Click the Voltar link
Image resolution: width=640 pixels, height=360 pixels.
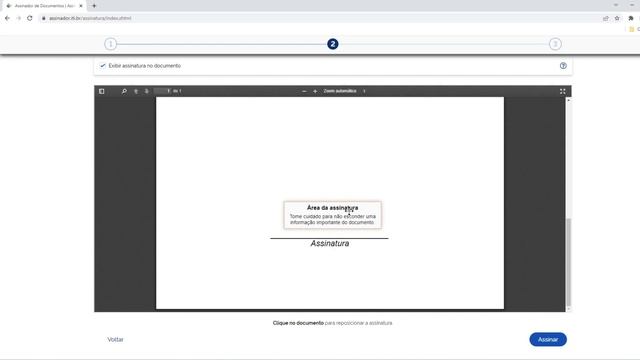click(x=116, y=339)
